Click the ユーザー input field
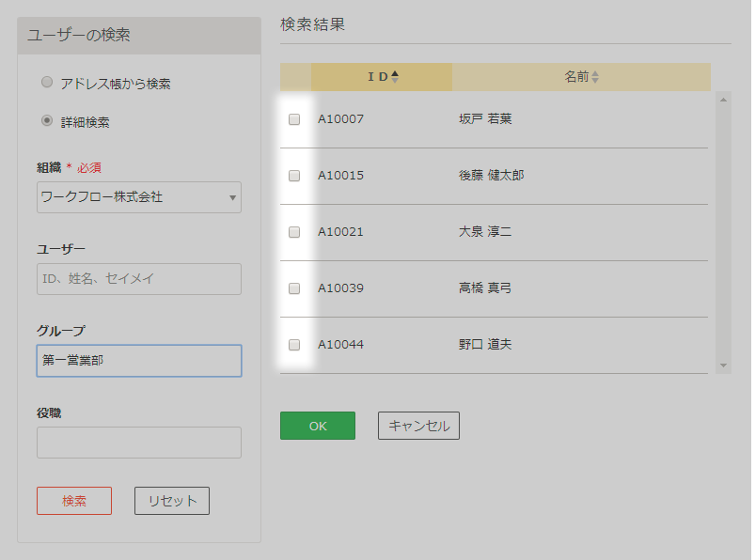The height and width of the screenshot is (560, 755). point(139,279)
